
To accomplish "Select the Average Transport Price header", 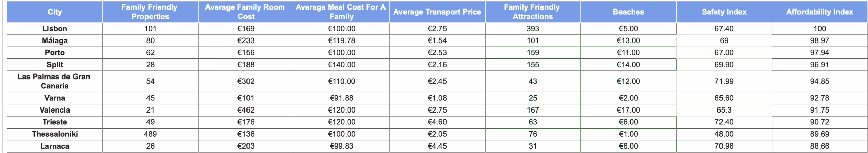I will (437, 12).
